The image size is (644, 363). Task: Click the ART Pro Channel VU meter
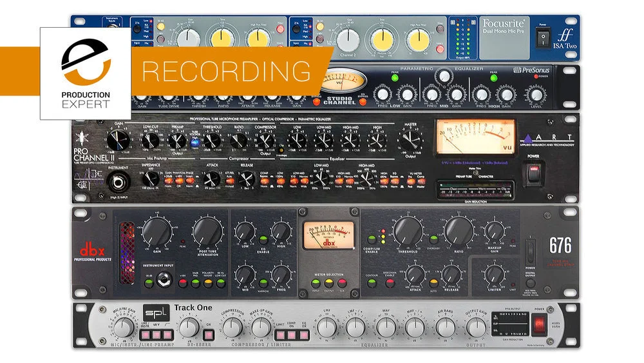475,137
